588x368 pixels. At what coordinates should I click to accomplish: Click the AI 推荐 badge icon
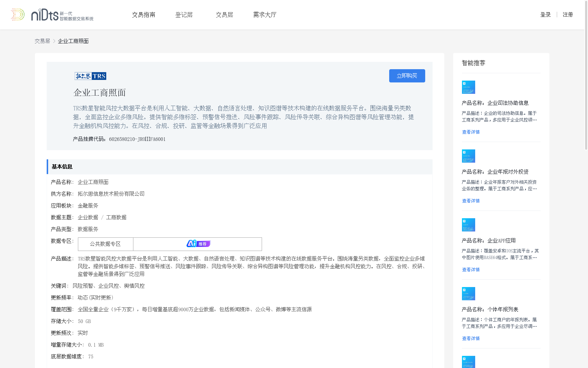coord(198,244)
